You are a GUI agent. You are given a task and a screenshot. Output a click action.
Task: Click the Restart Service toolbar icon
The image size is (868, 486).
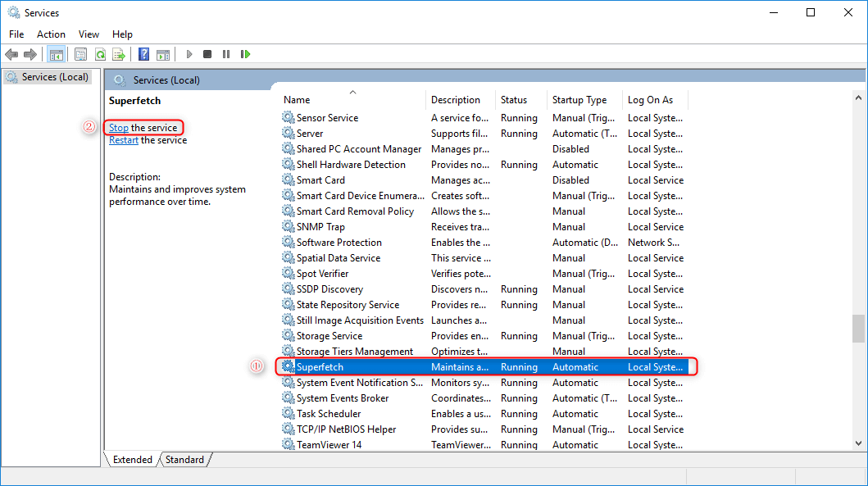[245, 54]
